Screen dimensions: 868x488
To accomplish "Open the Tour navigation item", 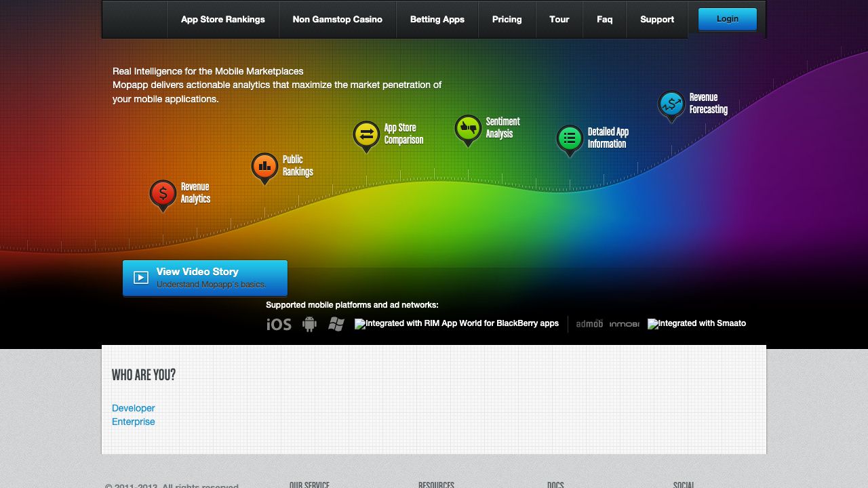I will click(559, 20).
